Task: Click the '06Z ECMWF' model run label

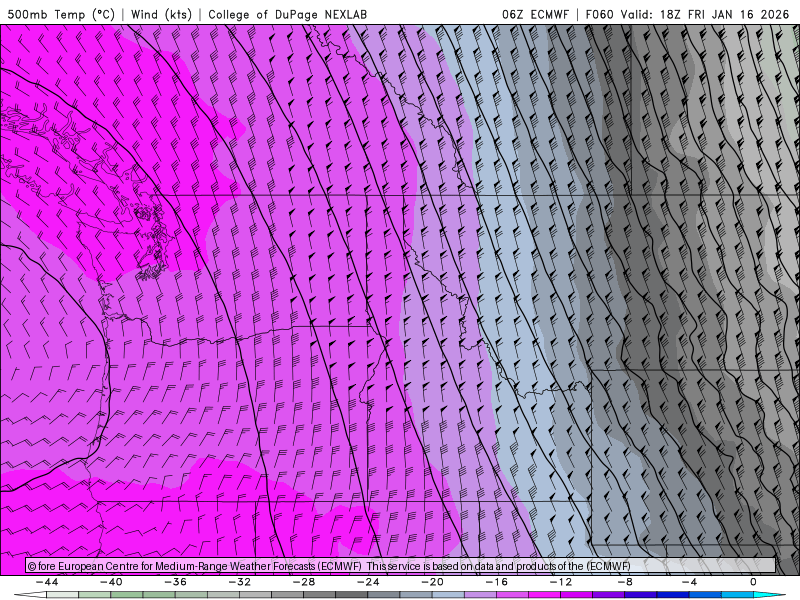Action: [x=535, y=14]
